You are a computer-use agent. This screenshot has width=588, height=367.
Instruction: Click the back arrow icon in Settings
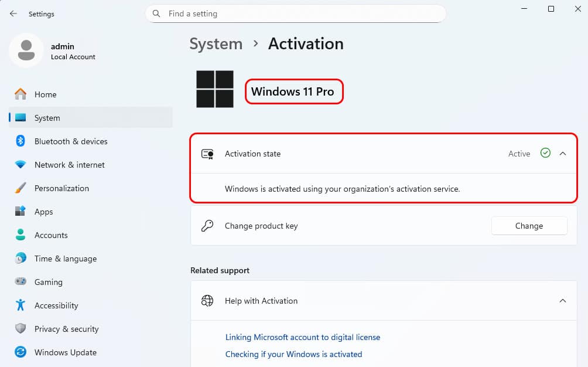click(x=13, y=14)
